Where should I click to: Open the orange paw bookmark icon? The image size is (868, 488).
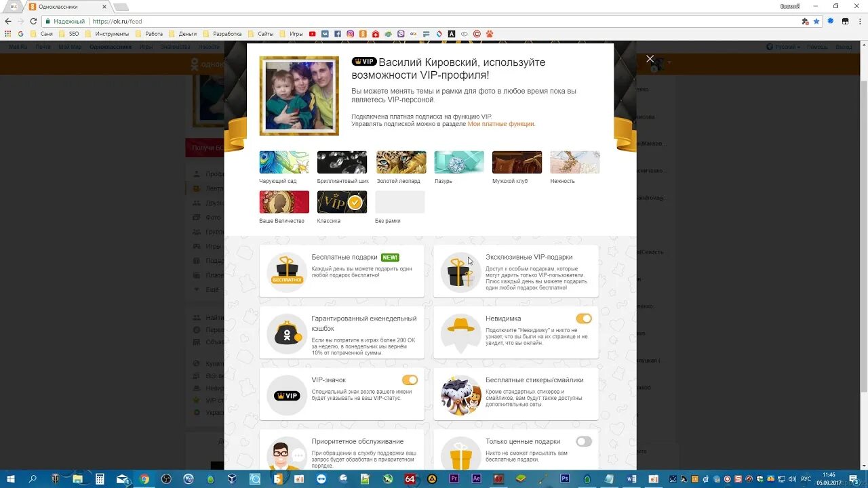[489, 34]
